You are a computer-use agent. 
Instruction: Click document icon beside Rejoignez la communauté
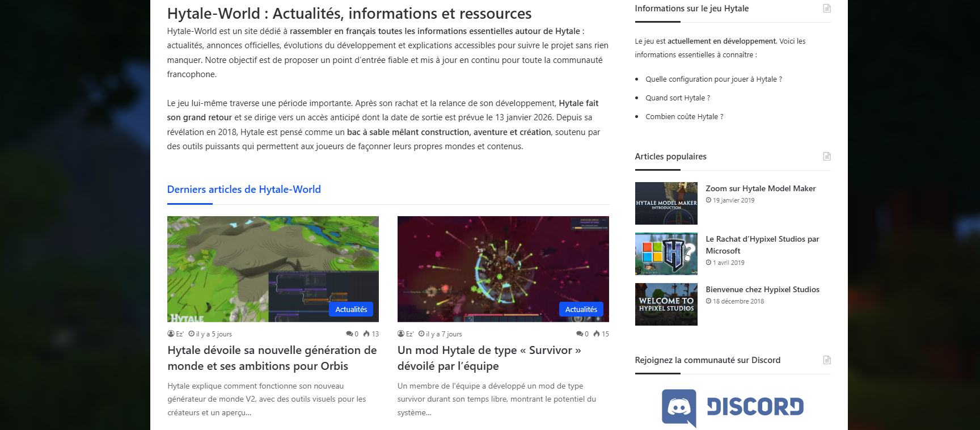click(x=826, y=360)
